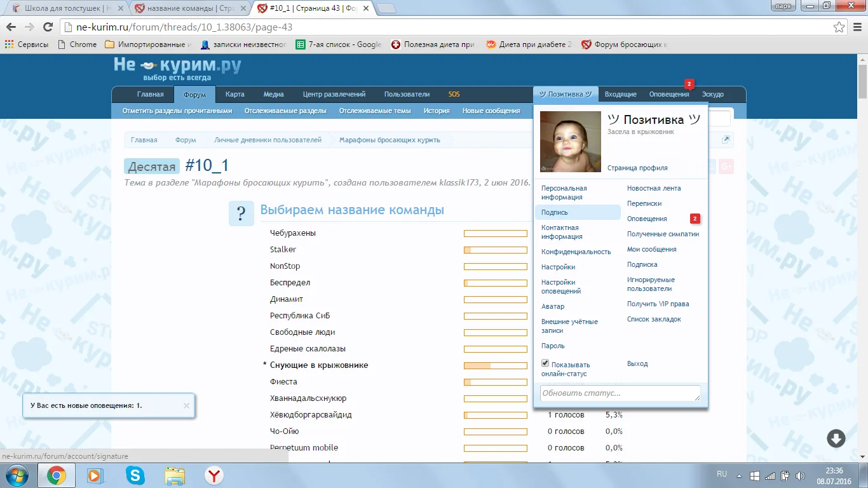Open the Chrome hamburger menu
This screenshot has height=488, width=868.
point(856,27)
